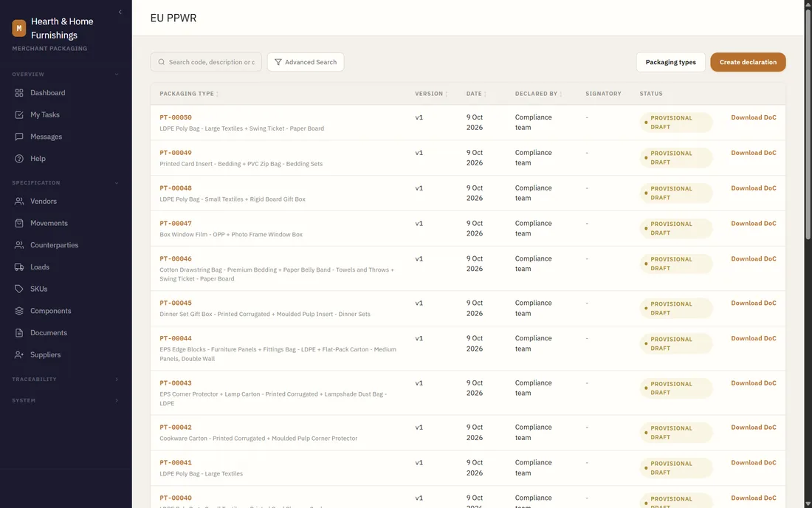Open packaging type PT-00041
812x508 pixels.
176,462
